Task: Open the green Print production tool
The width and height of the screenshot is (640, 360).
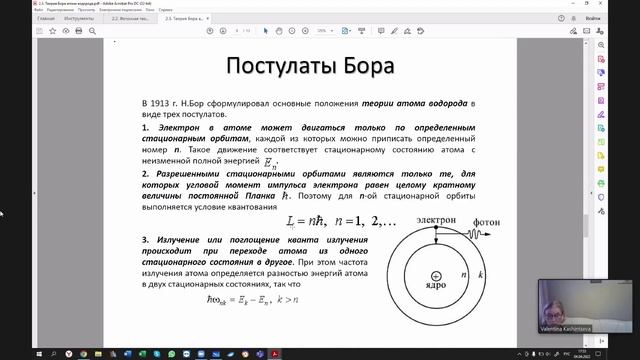Action: [601, 183]
